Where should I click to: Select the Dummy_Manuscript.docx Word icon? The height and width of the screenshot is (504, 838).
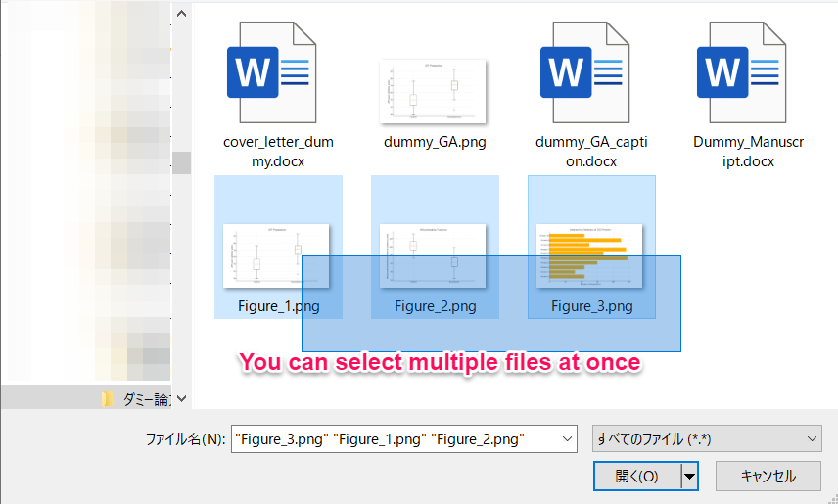[x=742, y=72]
